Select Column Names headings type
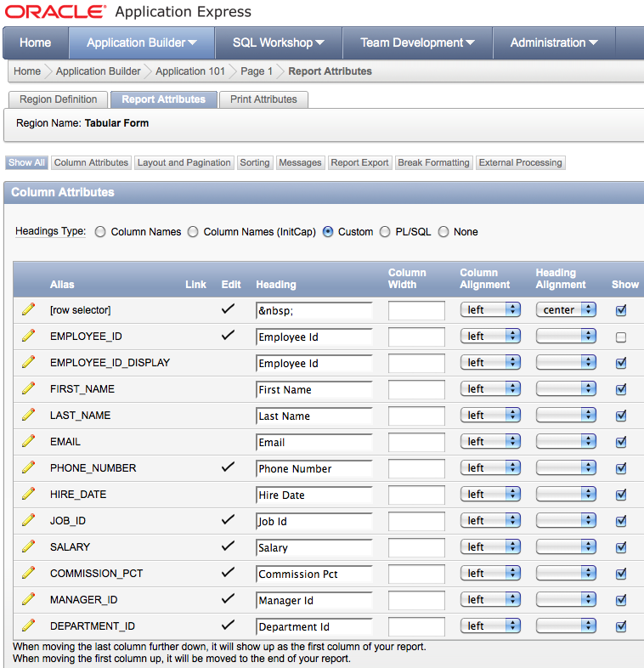The width and height of the screenshot is (644, 668). tap(100, 232)
